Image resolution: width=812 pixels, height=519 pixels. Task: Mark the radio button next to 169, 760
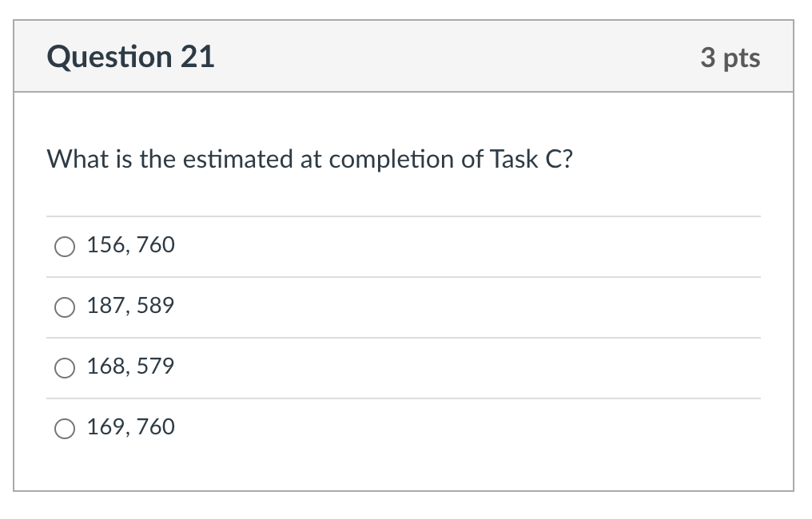(x=65, y=428)
